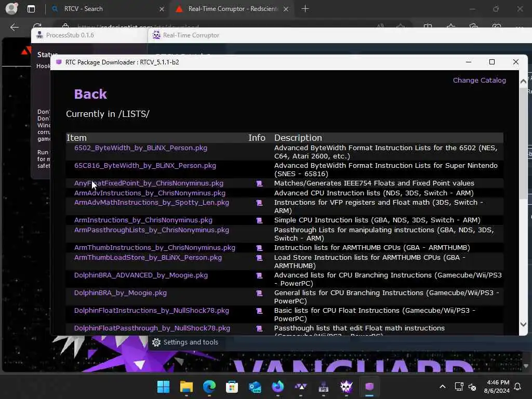The image size is (532, 399).
Task: Download DolphinFloatPassthrough_by_NullShock78.pkg
Action: click(x=152, y=328)
